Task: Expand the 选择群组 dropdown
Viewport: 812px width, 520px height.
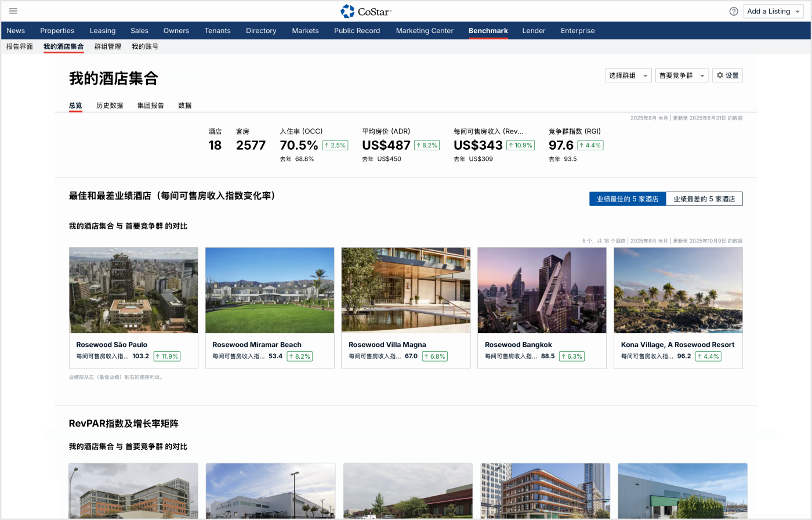Action: (628, 75)
